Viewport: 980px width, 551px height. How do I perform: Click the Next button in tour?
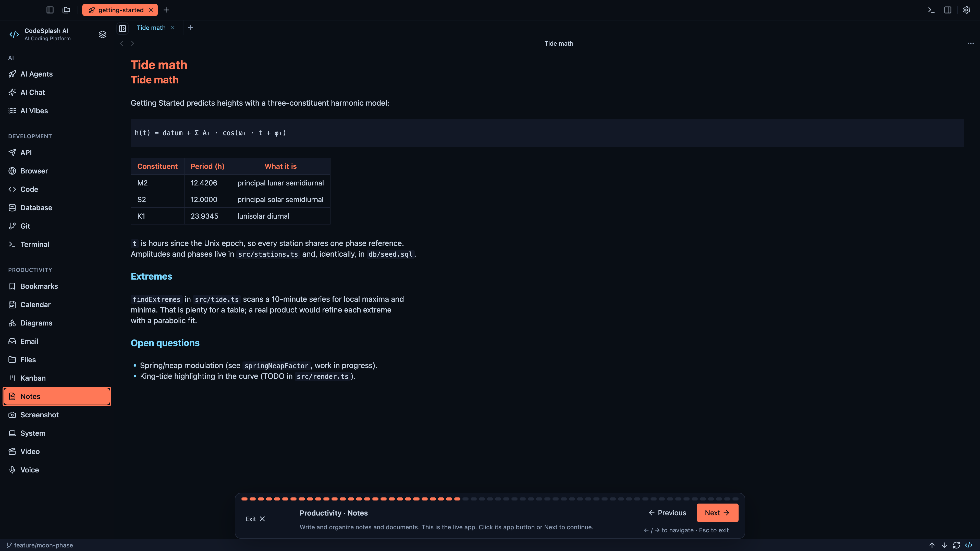point(717,513)
